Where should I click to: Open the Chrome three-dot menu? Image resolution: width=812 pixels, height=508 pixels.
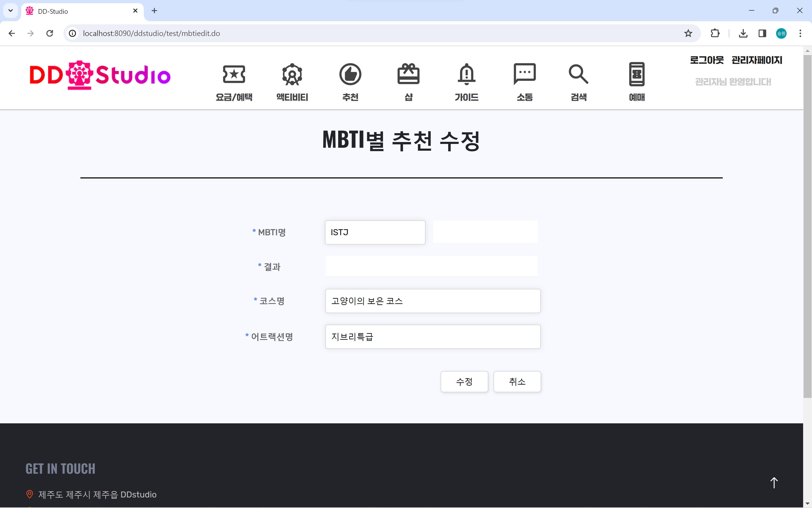[x=800, y=33]
